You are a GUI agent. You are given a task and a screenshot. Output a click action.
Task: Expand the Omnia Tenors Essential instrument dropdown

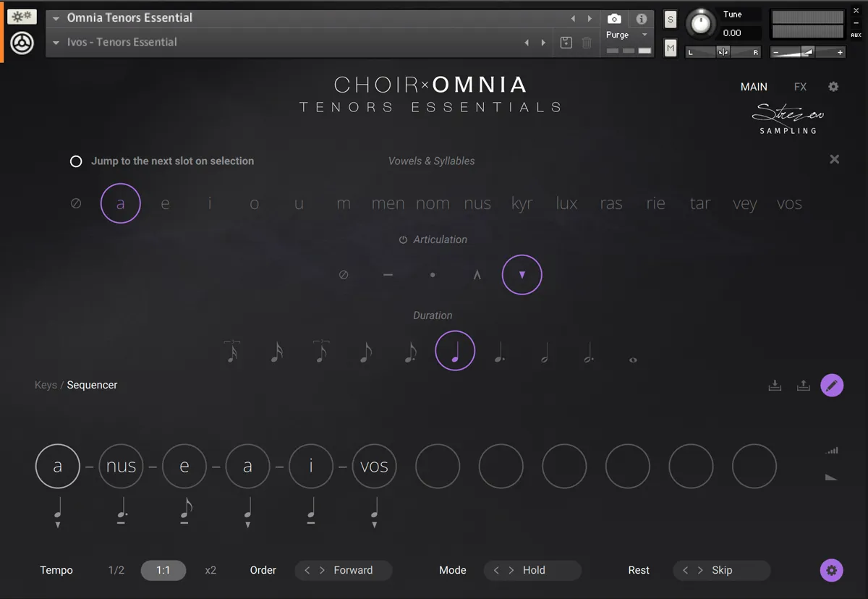[x=56, y=18]
